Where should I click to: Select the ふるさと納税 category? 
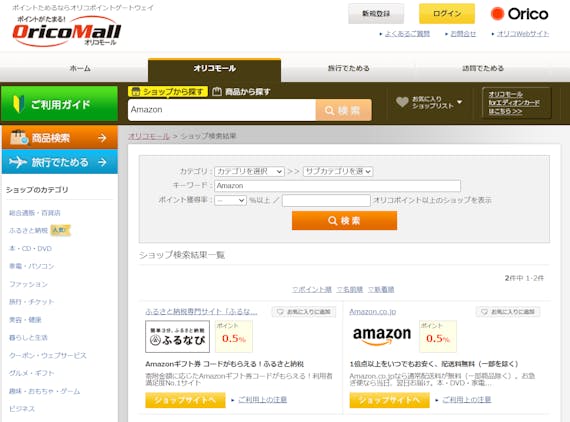(x=28, y=230)
